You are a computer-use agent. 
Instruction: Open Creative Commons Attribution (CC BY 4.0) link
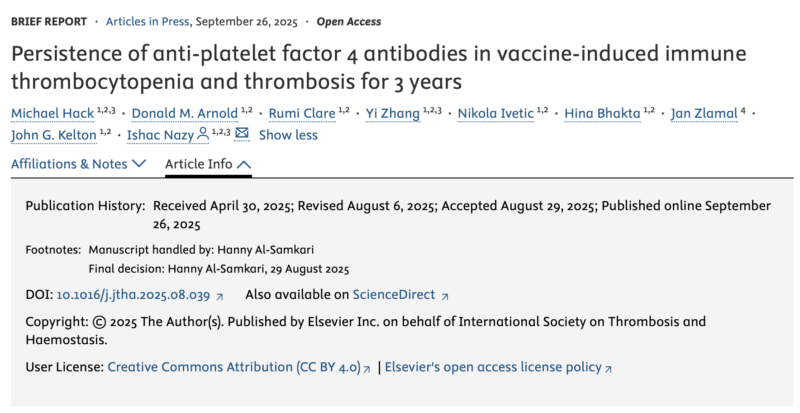(233, 367)
